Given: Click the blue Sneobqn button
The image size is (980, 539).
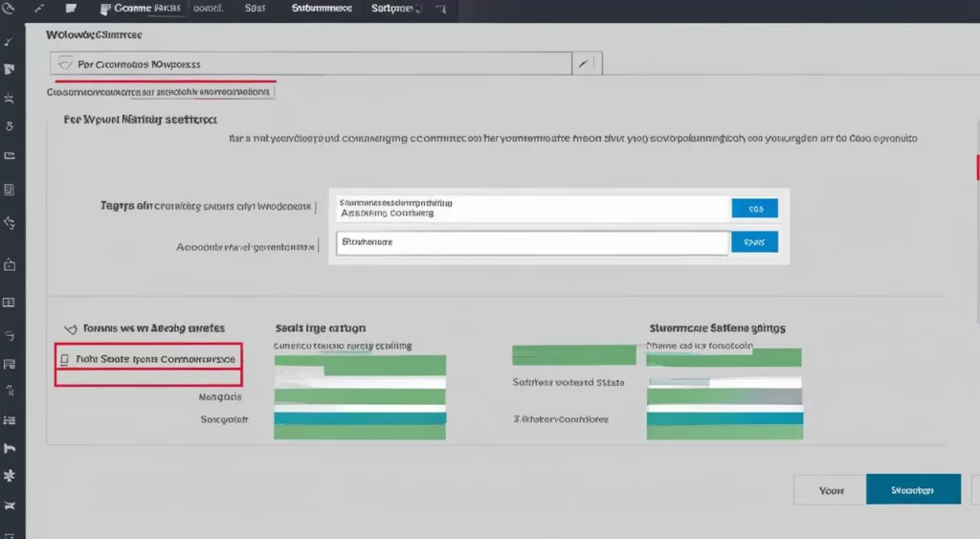Looking at the screenshot, I should (913, 489).
